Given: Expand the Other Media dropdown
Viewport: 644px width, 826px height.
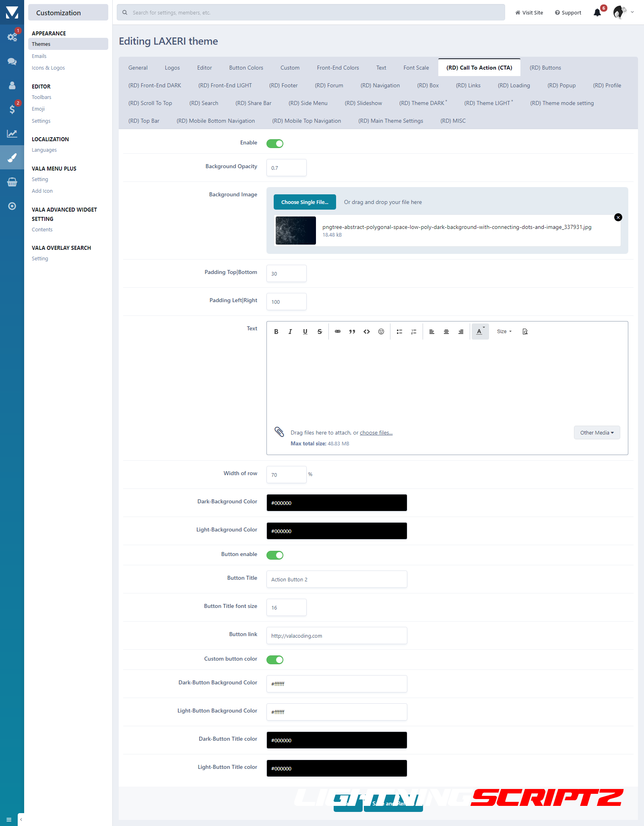Looking at the screenshot, I should tap(597, 433).
